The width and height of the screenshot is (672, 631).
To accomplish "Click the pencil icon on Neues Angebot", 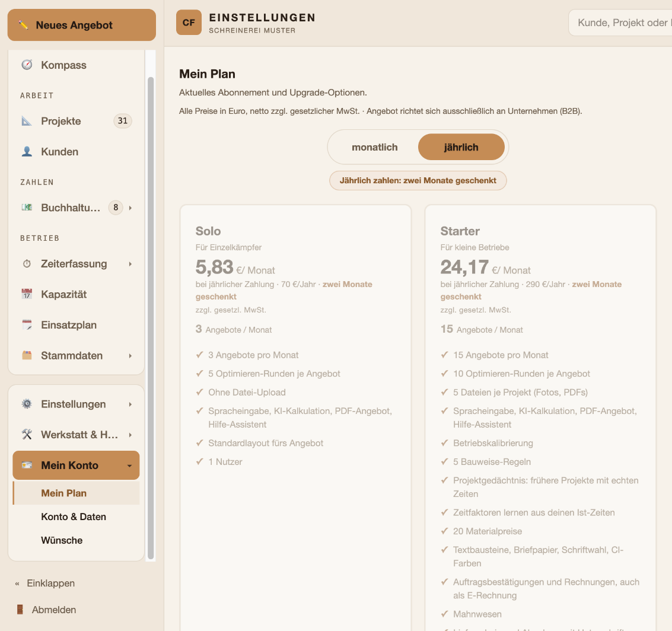I will coord(24,26).
